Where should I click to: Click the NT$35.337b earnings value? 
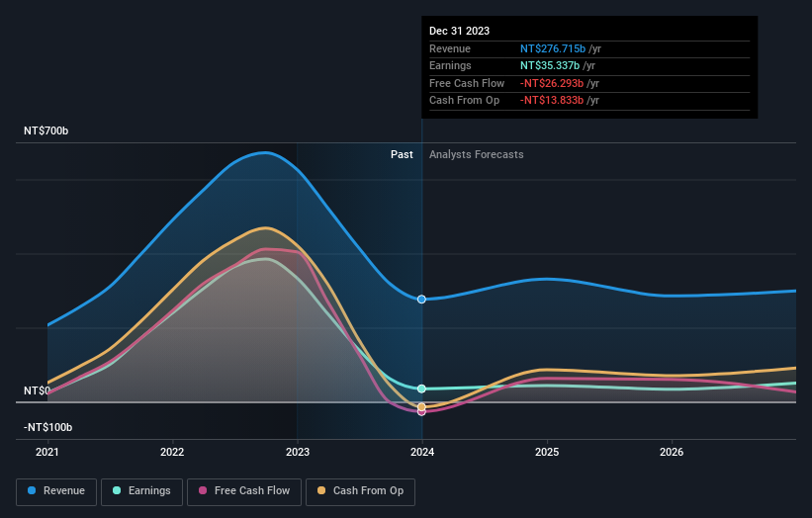[550, 65]
